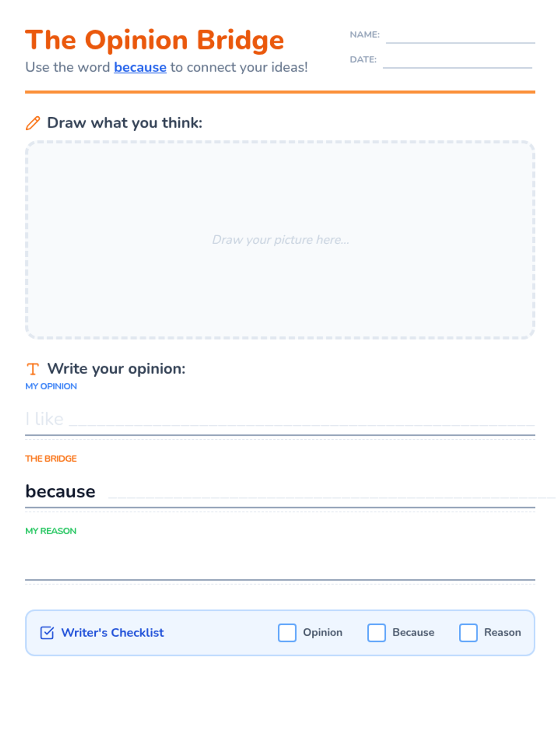Select the 'Write your opinion:' heading

[x=116, y=369]
